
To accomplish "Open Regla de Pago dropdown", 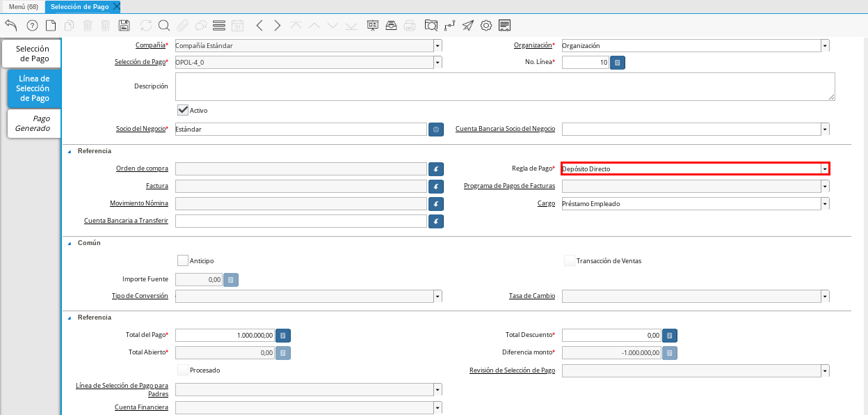I will pyautogui.click(x=824, y=169).
